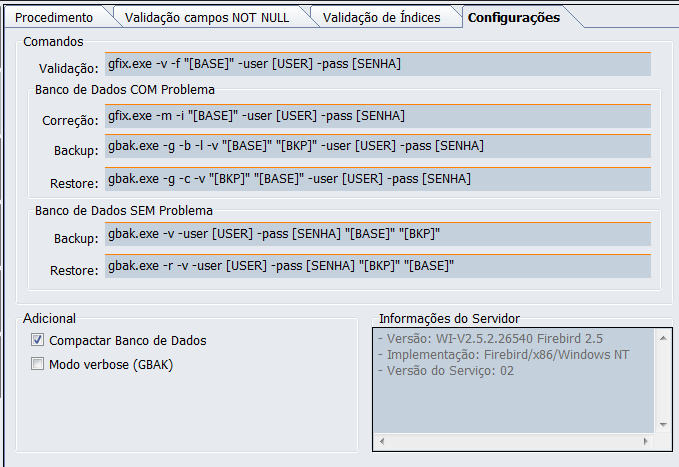Select the Configurações tab
This screenshot has height=467, width=679.
point(514,17)
